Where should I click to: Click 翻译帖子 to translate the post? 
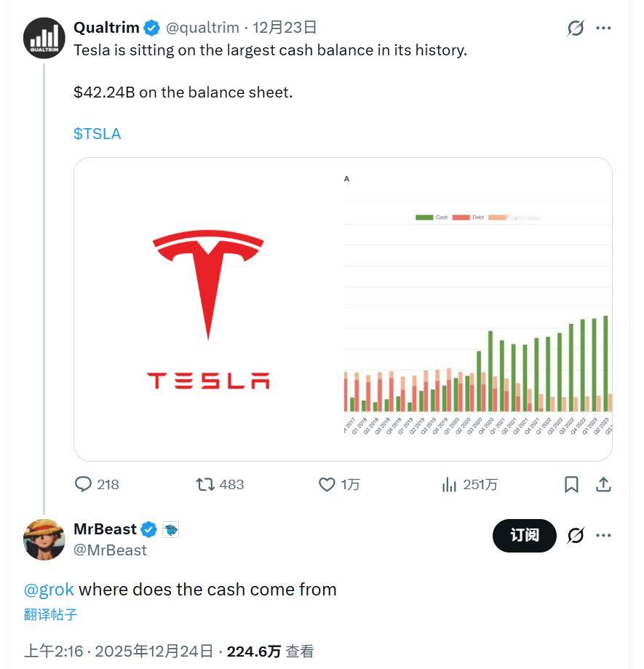[x=51, y=614]
